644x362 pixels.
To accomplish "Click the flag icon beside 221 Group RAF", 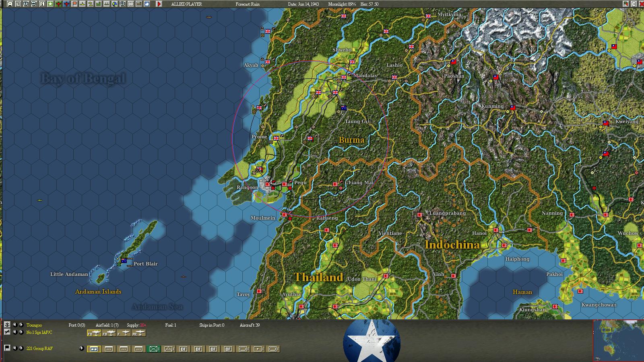I will tap(7, 348).
